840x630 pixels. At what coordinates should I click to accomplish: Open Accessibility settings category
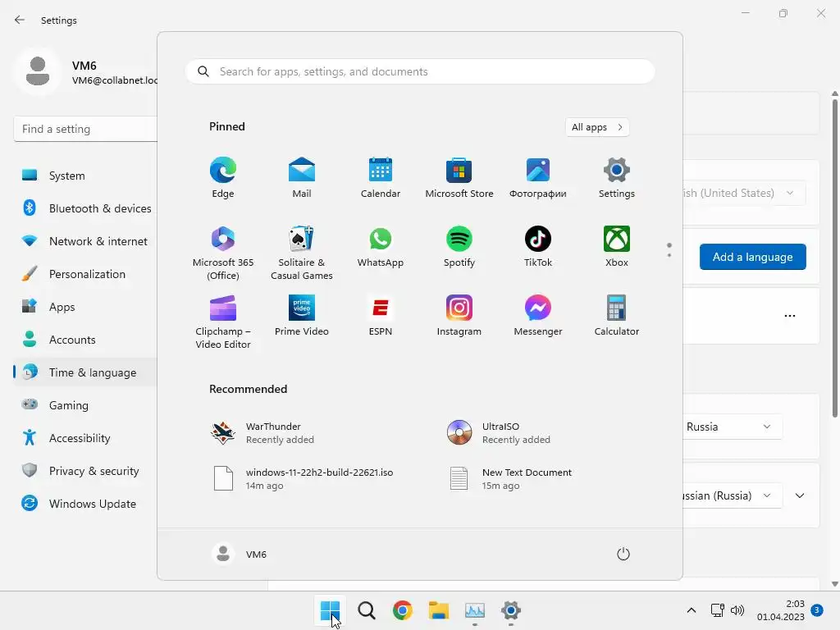[84, 438]
